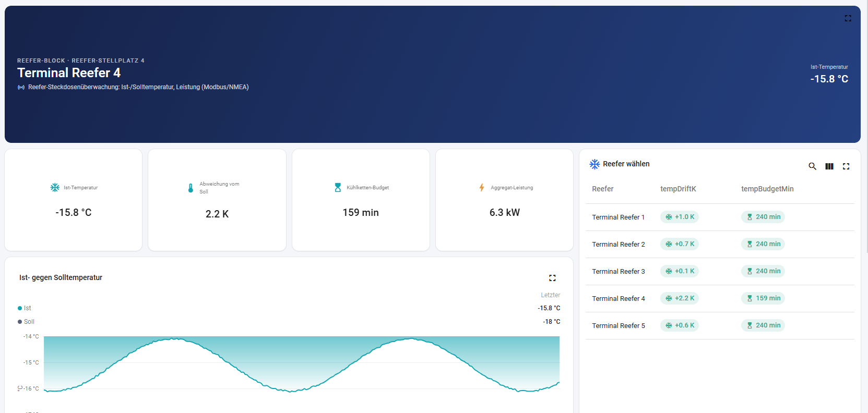Select Terminal Reefer 3 row

click(720, 271)
